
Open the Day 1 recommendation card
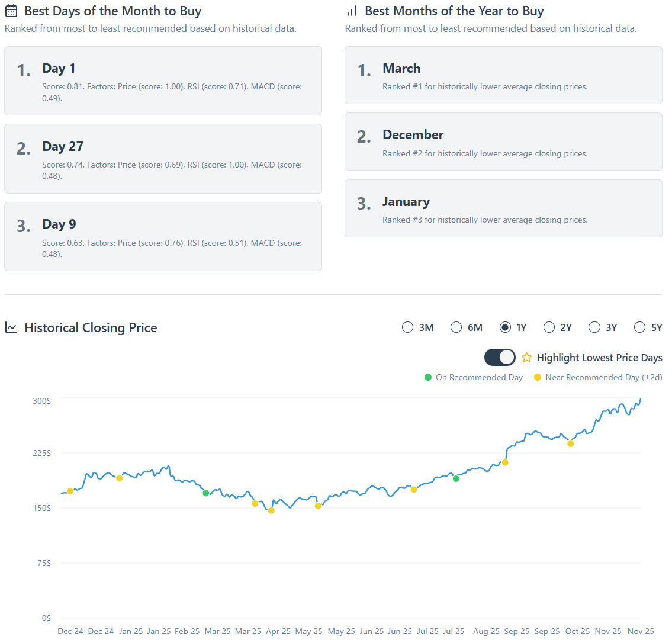coord(163,81)
